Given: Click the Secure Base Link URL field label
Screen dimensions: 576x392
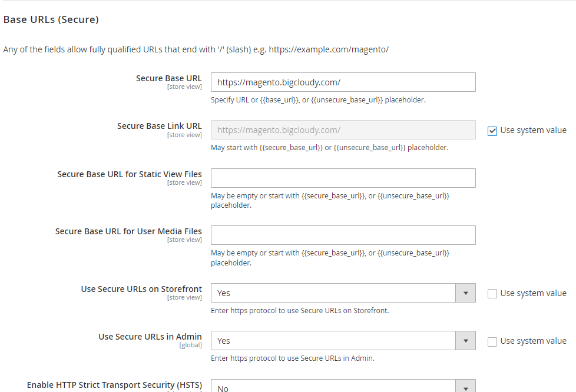Looking at the screenshot, I should click(159, 126).
